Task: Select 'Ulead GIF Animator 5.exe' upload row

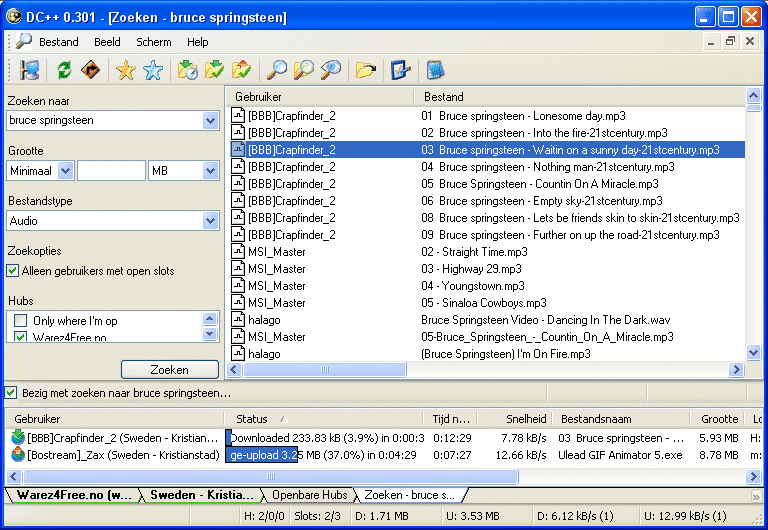Action: pos(384,455)
